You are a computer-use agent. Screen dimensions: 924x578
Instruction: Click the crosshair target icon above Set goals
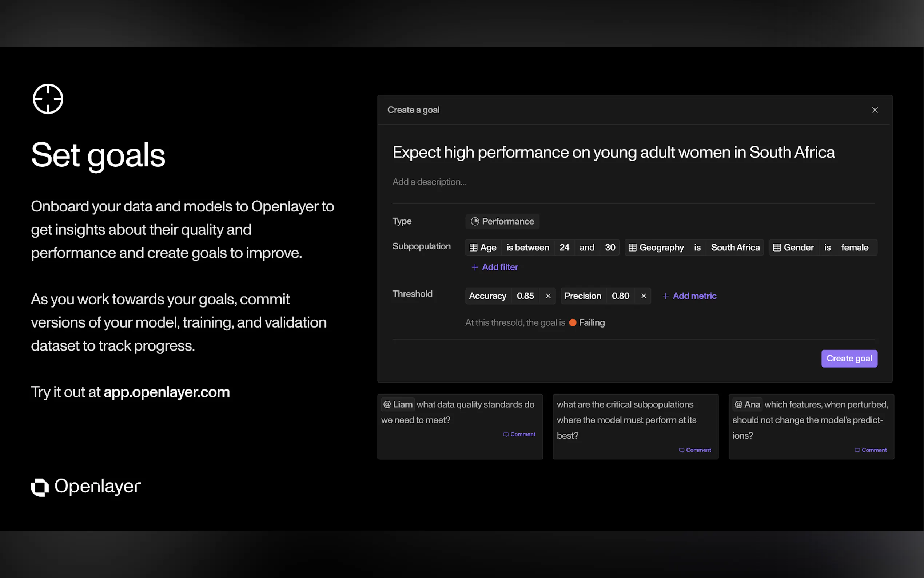(48, 99)
